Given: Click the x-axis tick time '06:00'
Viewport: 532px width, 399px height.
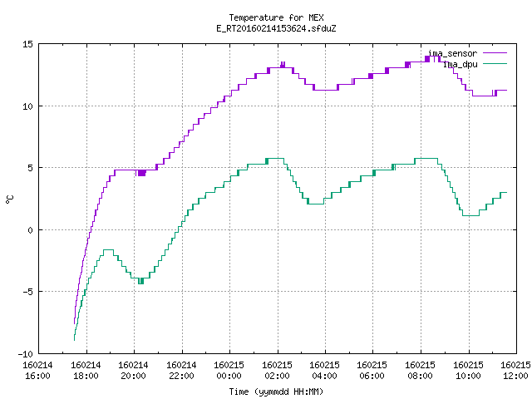Looking at the screenshot, I should [x=372, y=376].
